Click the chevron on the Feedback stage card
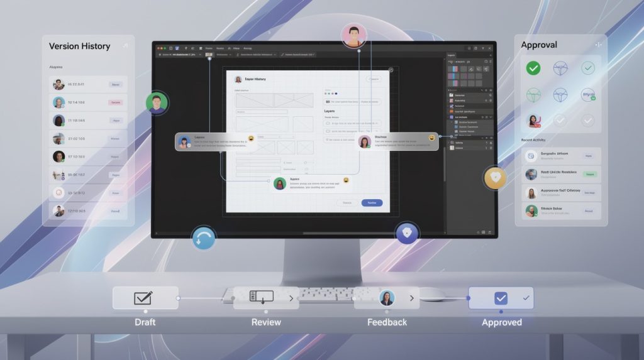 411,298
